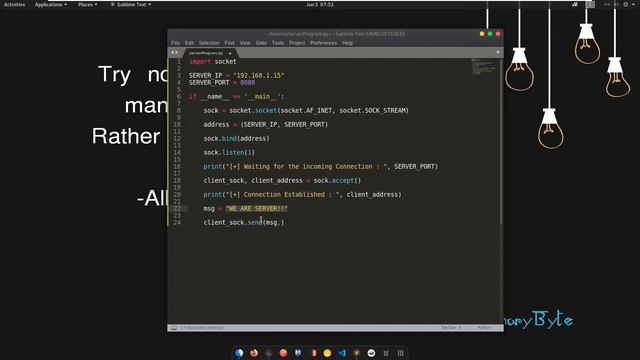Open the yellow round dock icon
This screenshot has height=360, width=640.
[327, 353]
